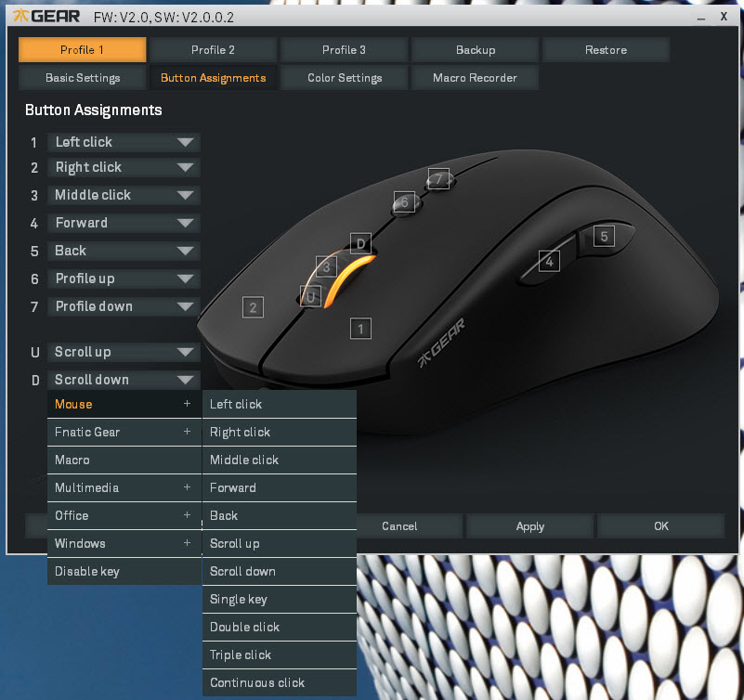The image size is (744, 700).
Task: Choose Triple click in submenu
Action: pyautogui.click(x=280, y=655)
